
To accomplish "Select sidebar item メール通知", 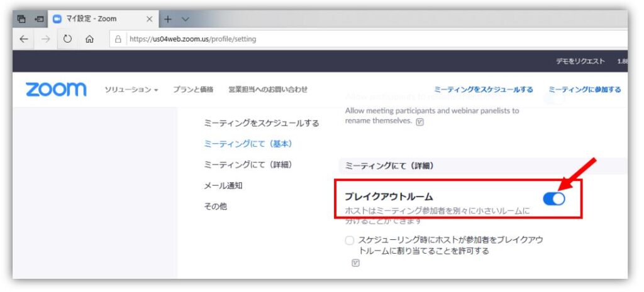I will tap(223, 186).
